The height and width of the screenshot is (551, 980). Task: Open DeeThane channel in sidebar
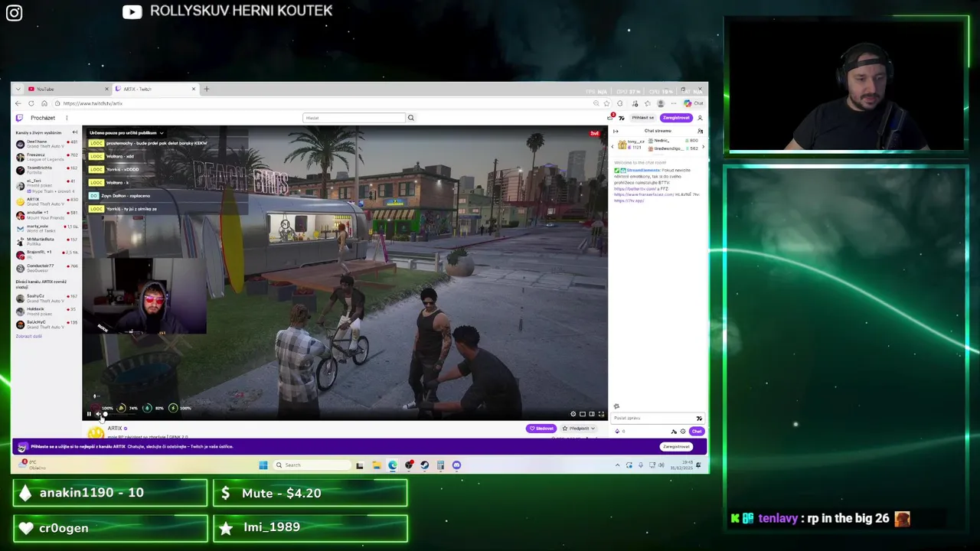[46, 143]
